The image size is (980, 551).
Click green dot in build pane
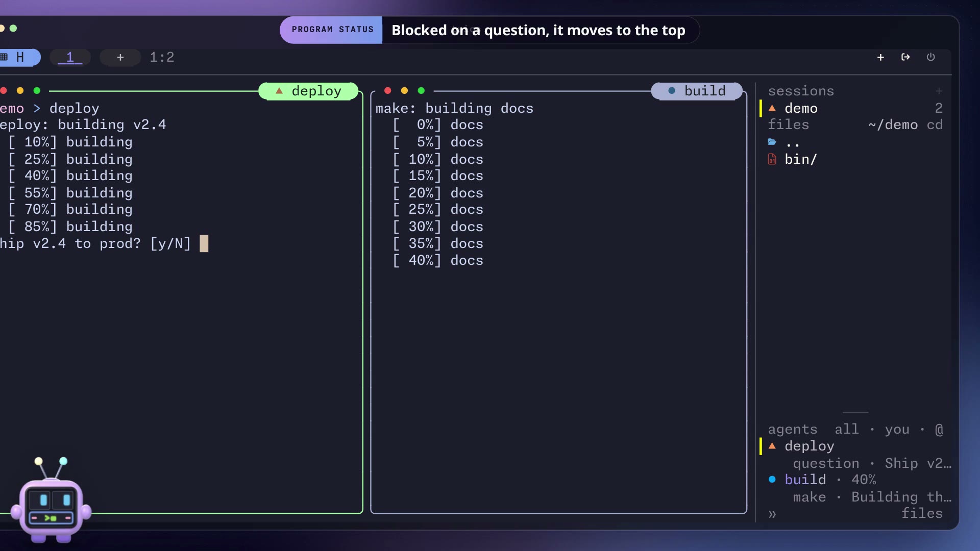[421, 91]
